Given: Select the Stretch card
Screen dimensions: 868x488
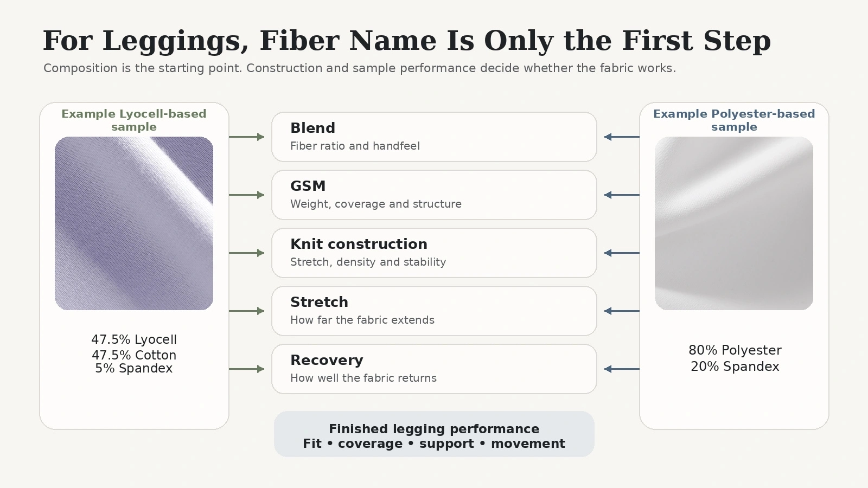Looking at the screenshot, I should tap(434, 311).
